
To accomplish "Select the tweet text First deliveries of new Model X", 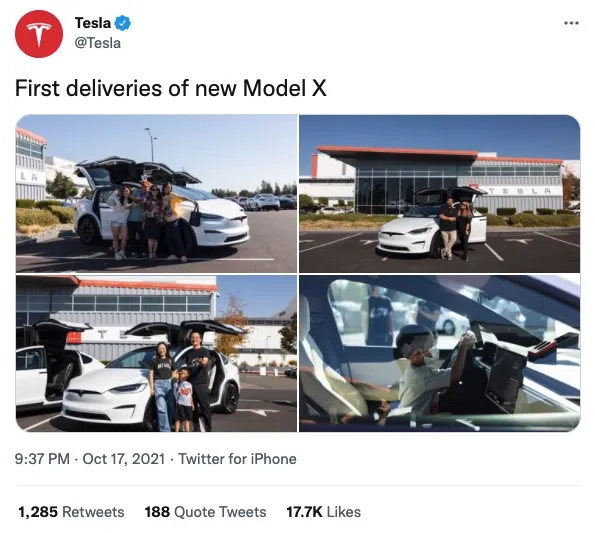I will pos(171,88).
